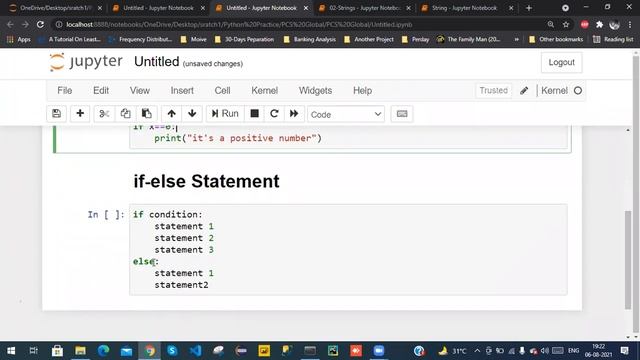Open the cell type Code dropdown
The image size is (640, 360).
point(346,114)
